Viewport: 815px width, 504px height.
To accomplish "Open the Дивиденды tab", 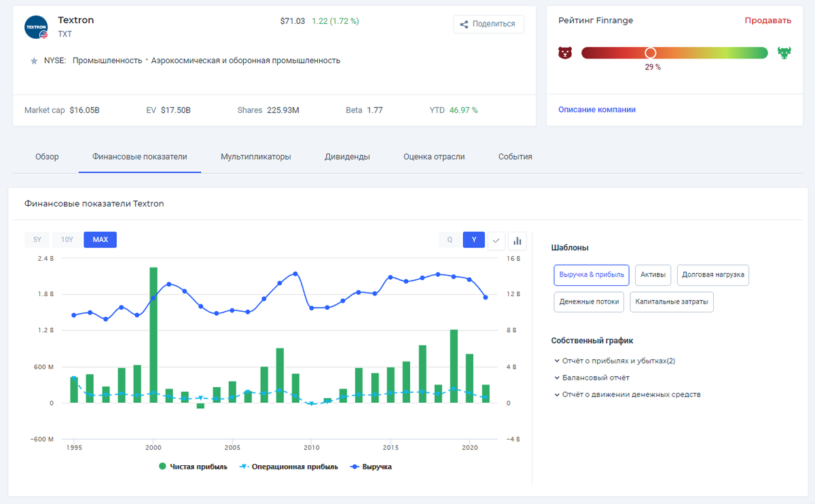I will [x=347, y=157].
